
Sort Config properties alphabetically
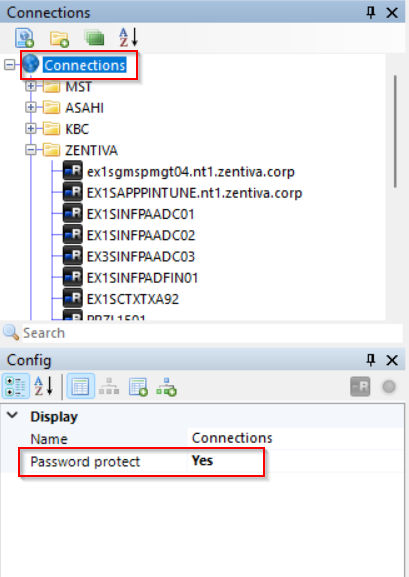tap(44, 386)
